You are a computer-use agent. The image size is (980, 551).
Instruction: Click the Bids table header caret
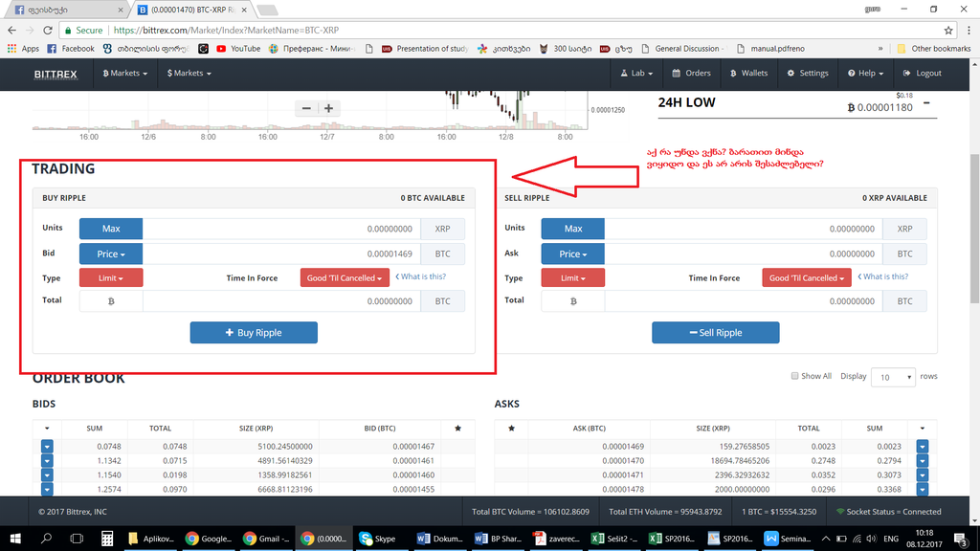coord(47,429)
